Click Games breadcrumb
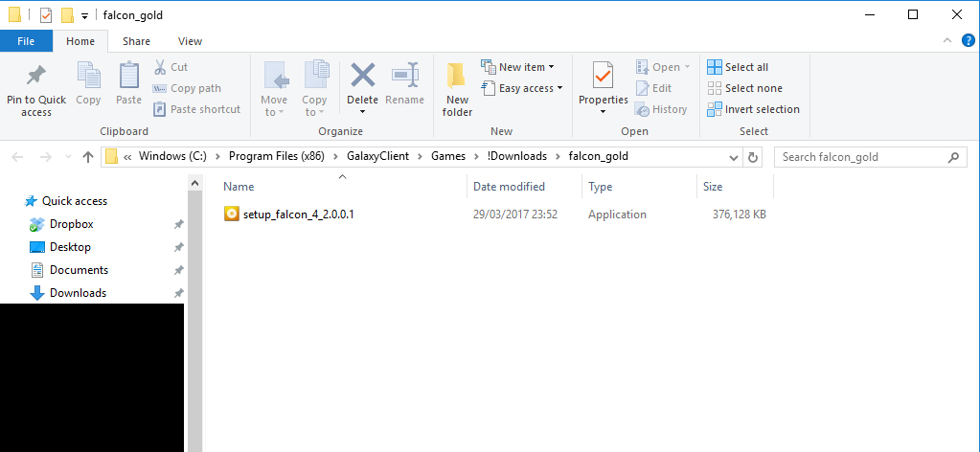 point(448,156)
